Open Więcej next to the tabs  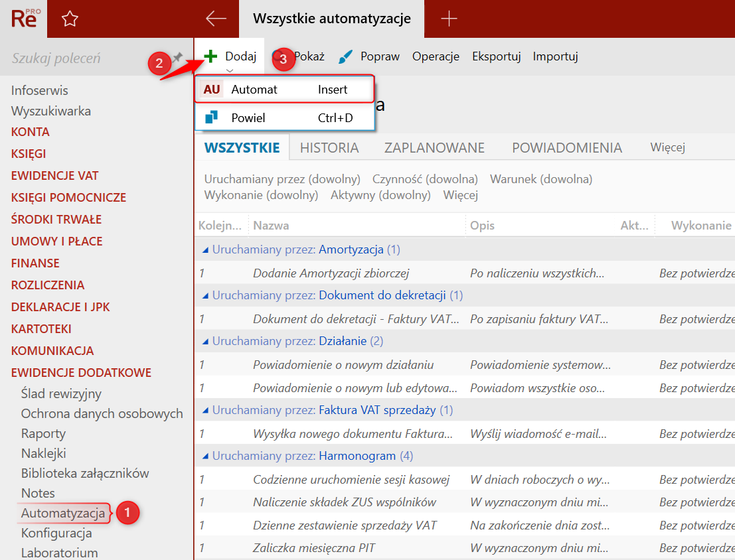coord(667,147)
